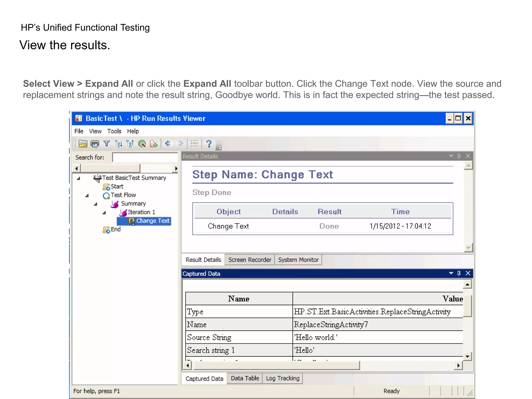532x399 pixels.
Task: Click the toolbar drag grip handle
Action: click(x=75, y=143)
